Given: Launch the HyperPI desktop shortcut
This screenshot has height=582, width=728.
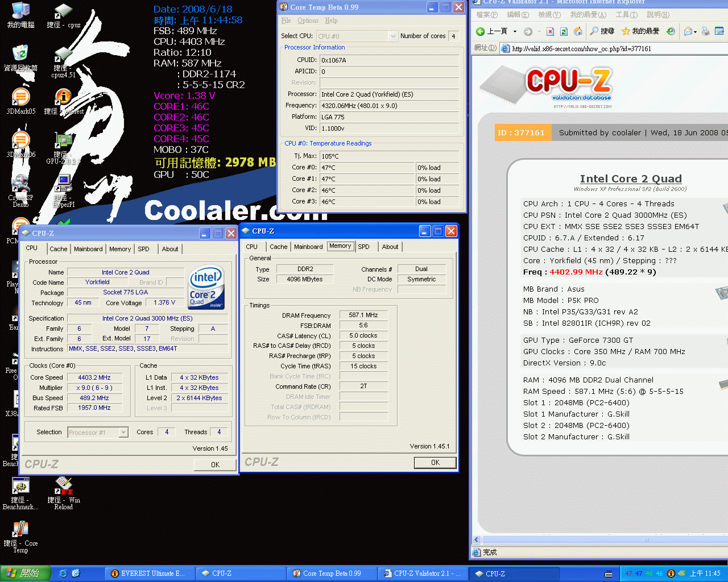Looking at the screenshot, I should click(x=63, y=191).
